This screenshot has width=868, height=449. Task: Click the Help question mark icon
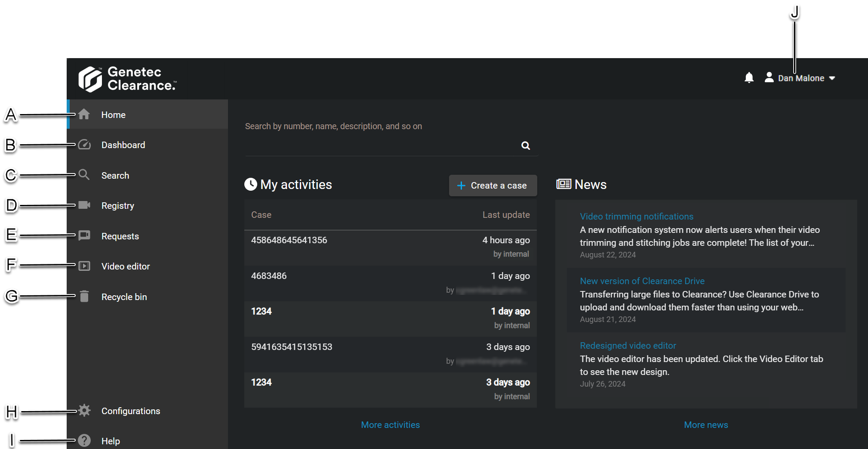click(84, 440)
